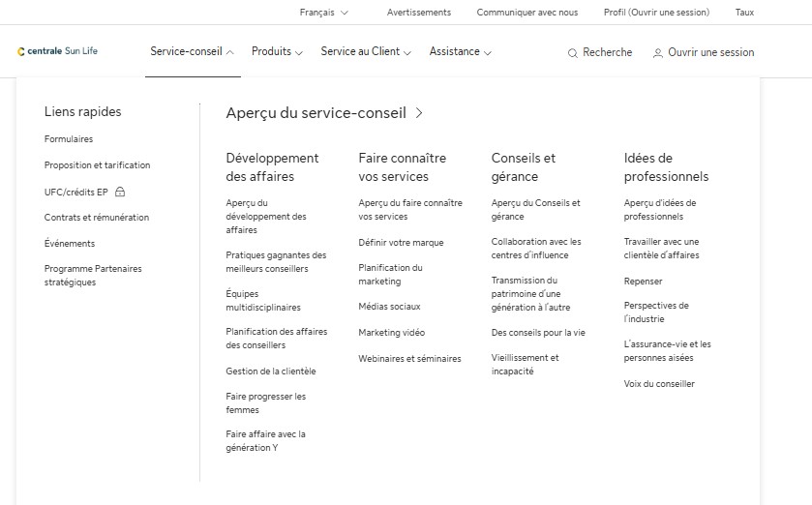Open Communiquer avec nous page
The height and width of the screenshot is (505, 812).
click(x=526, y=13)
